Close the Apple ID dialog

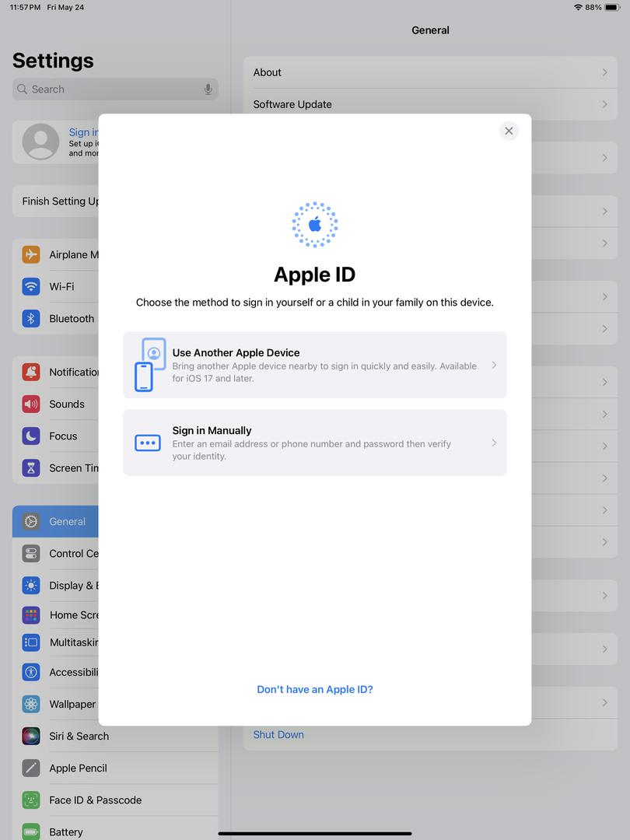tap(509, 131)
